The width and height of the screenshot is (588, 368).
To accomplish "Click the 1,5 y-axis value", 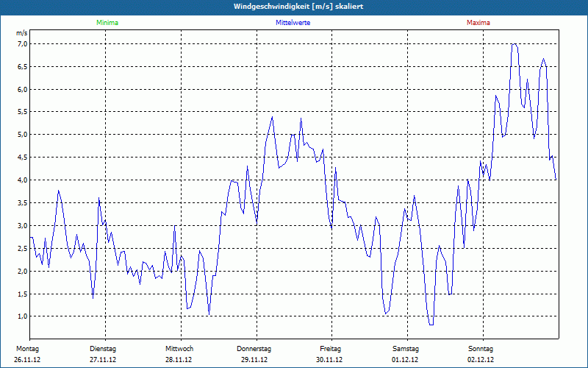I will pyautogui.click(x=22, y=294).
